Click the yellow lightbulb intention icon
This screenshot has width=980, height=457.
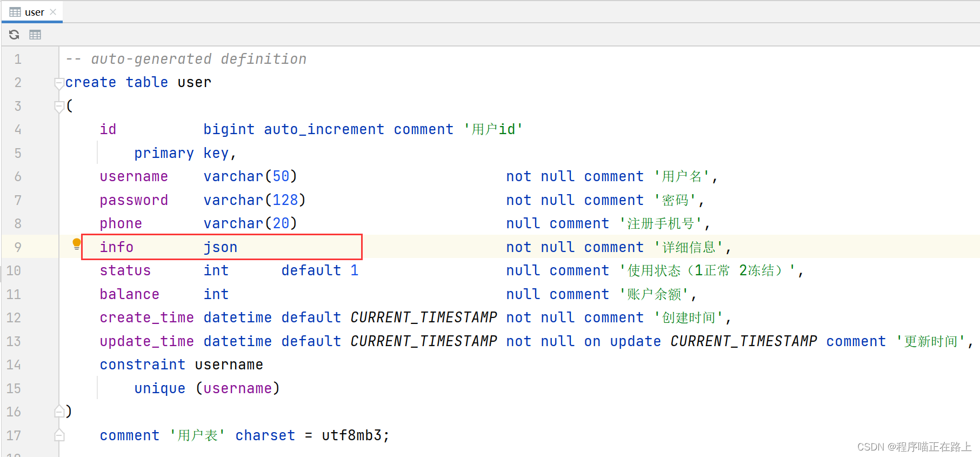[x=77, y=244]
